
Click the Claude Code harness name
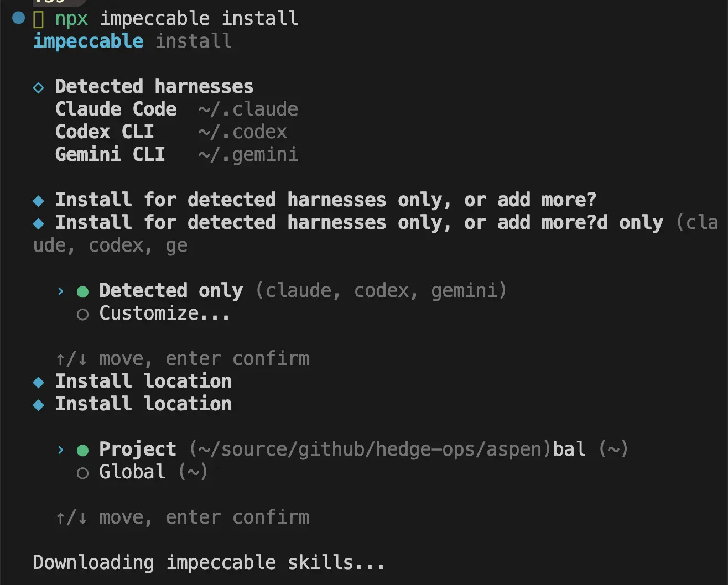click(x=116, y=109)
